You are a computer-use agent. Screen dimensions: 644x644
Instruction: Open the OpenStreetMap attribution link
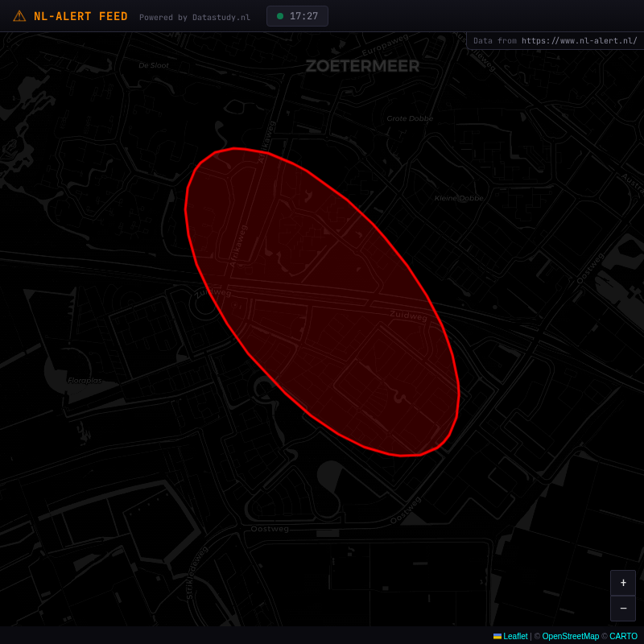(571, 636)
